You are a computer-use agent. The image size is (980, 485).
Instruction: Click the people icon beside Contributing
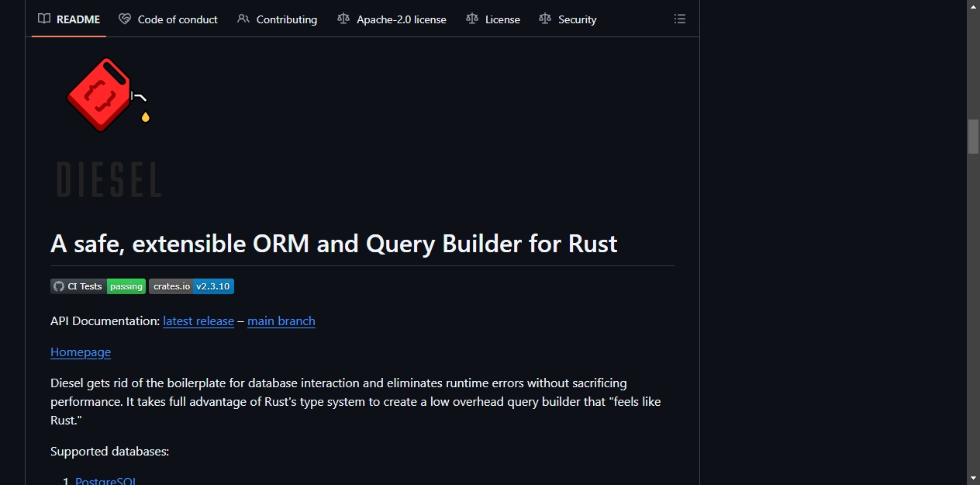243,19
